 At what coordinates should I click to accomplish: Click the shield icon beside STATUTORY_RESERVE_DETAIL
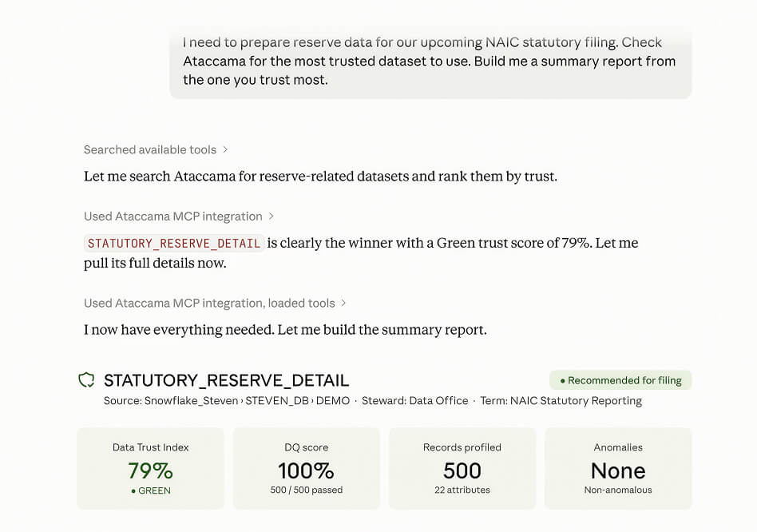(87, 380)
